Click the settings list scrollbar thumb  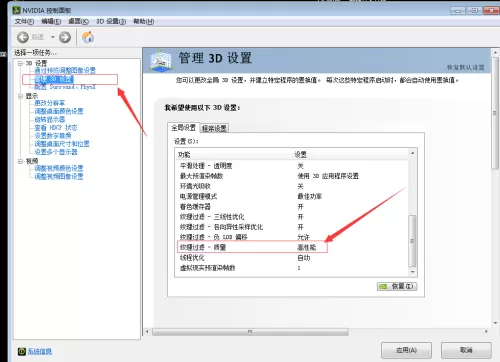click(413, 241)
